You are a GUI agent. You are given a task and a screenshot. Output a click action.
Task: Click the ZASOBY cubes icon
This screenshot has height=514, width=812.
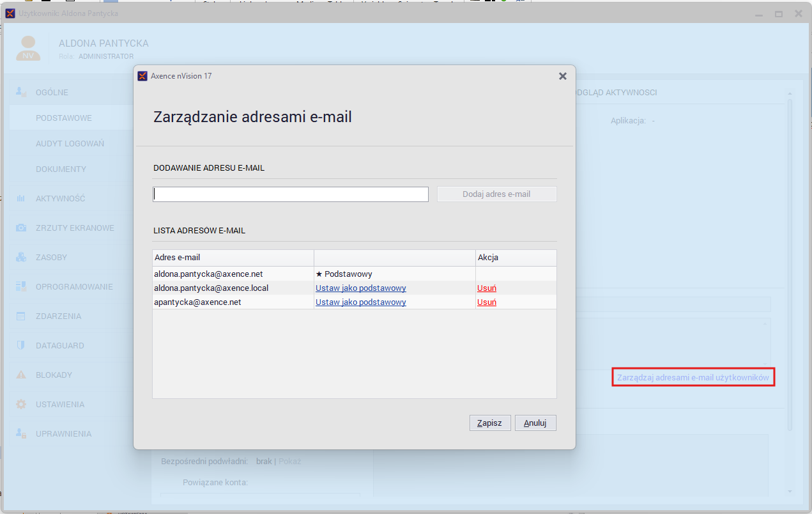[x=21, y=258]
